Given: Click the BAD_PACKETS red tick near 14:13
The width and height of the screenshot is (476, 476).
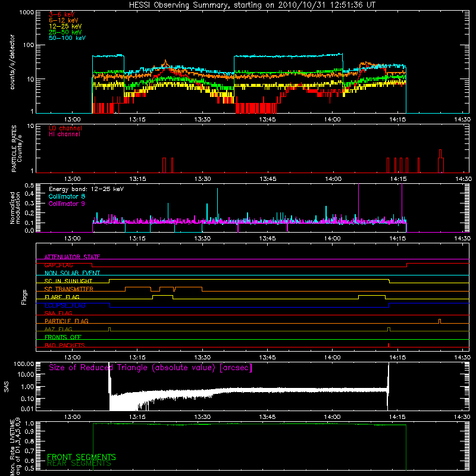Looking at the screenshot, I should tap(389, 345).
